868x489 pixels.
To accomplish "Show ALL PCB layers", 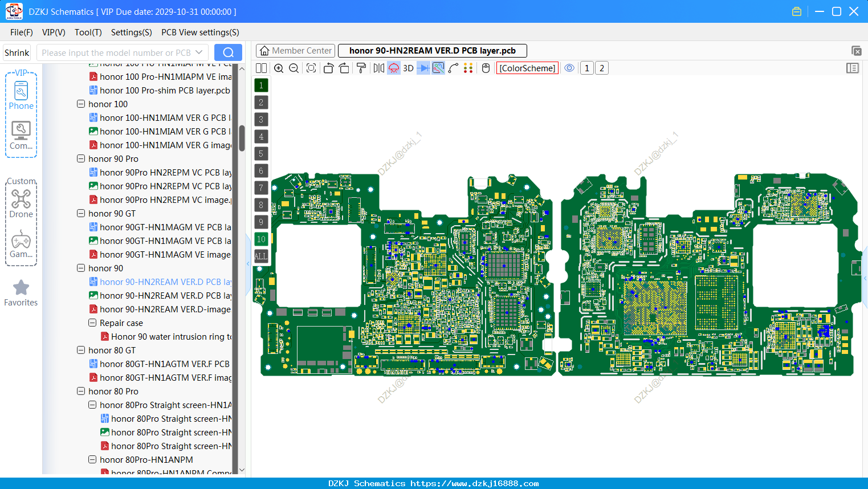I will point(261,256).
